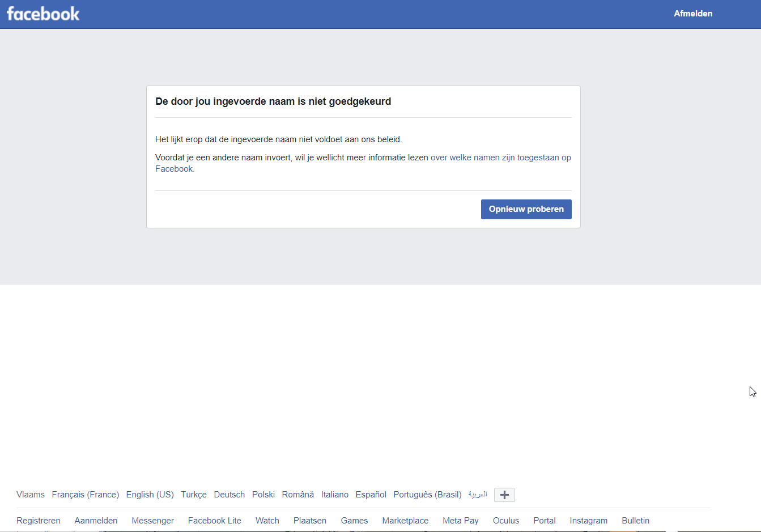Click the Aanmelden footer link
Screen dimensions: 761x532
click(x=96, y=521)
